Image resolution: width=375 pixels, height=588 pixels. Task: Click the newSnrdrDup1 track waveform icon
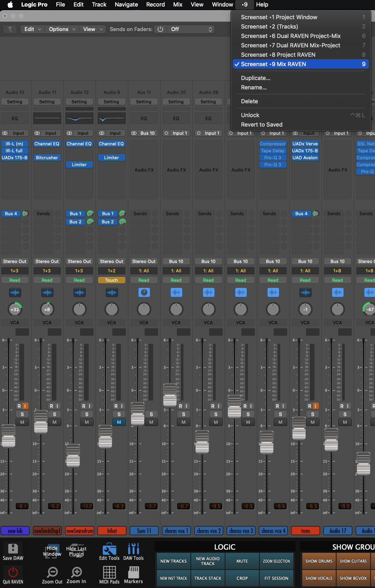pos(47,292)
